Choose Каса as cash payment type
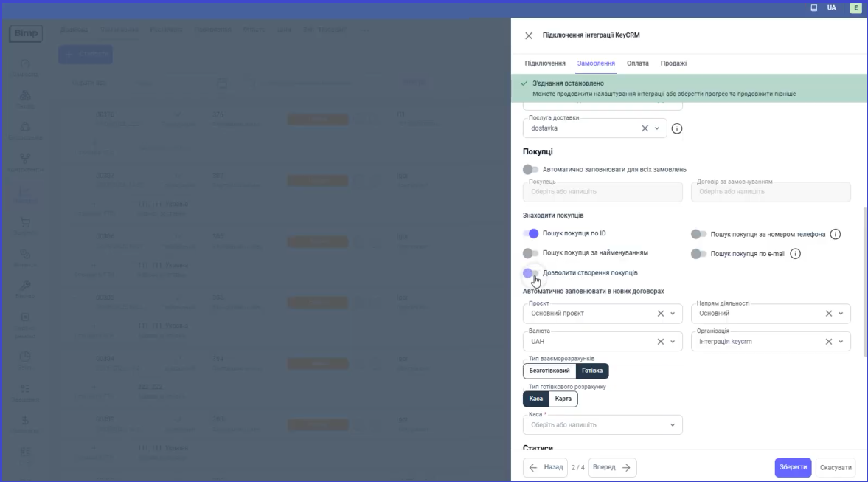Screen dimensions: 868x482 pyautogui.click(x=536, y=399)
